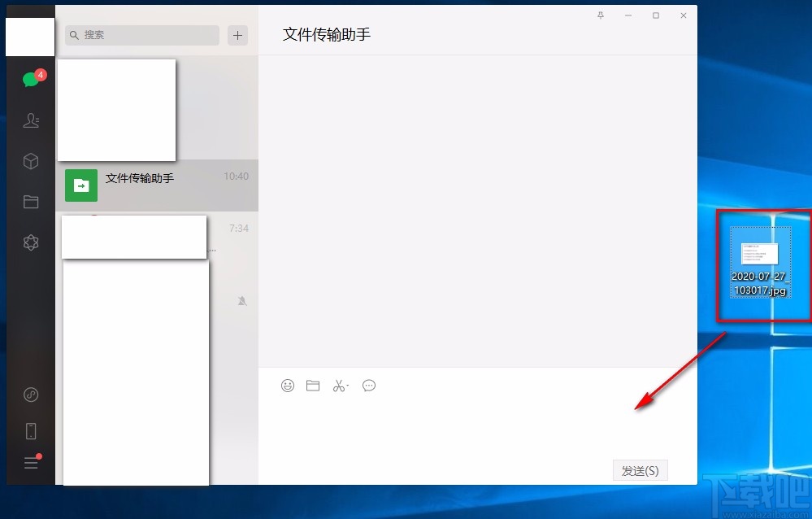Screen dimensions: 812x519
Task: Click the user avatar at top left
Action: pos(29,35)
